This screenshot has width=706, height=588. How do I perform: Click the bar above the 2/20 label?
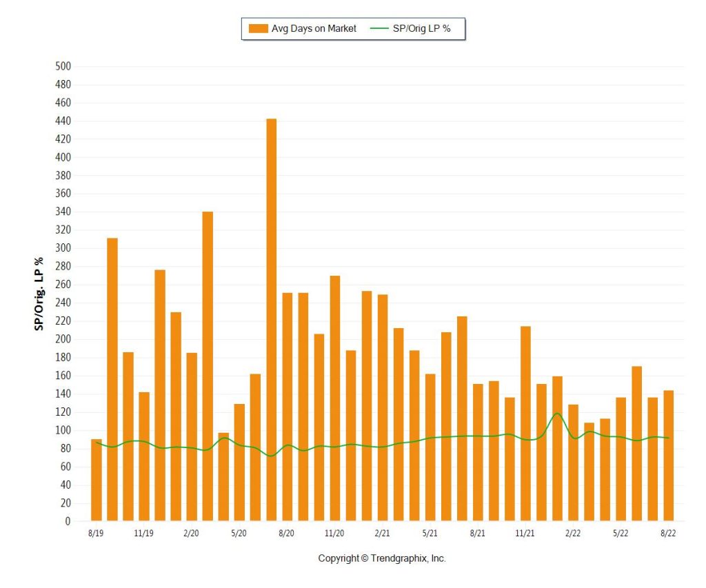[x=192, y=437]
